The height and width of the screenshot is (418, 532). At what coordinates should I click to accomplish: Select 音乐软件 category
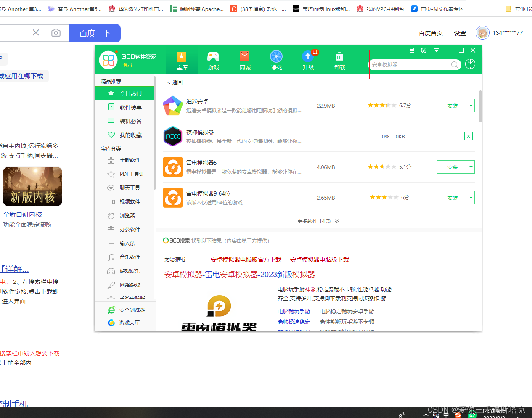124,257
